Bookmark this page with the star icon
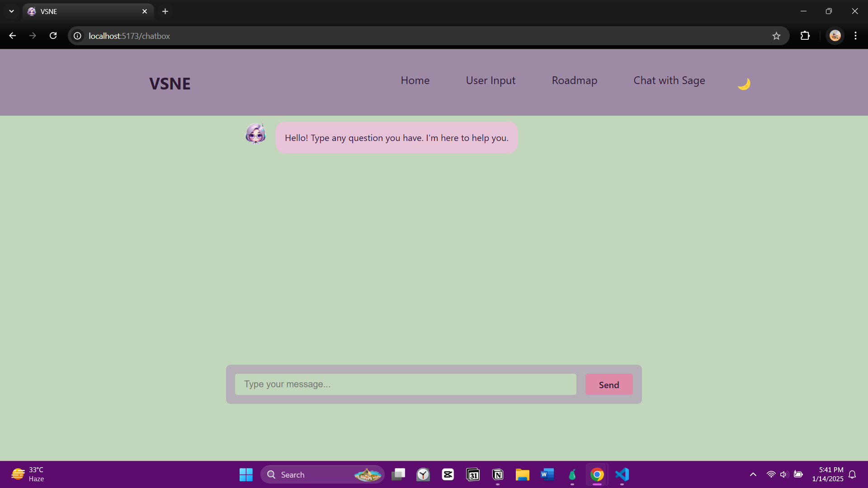The width and height of the screenshot is (868, 488). [x=776, y=36]
